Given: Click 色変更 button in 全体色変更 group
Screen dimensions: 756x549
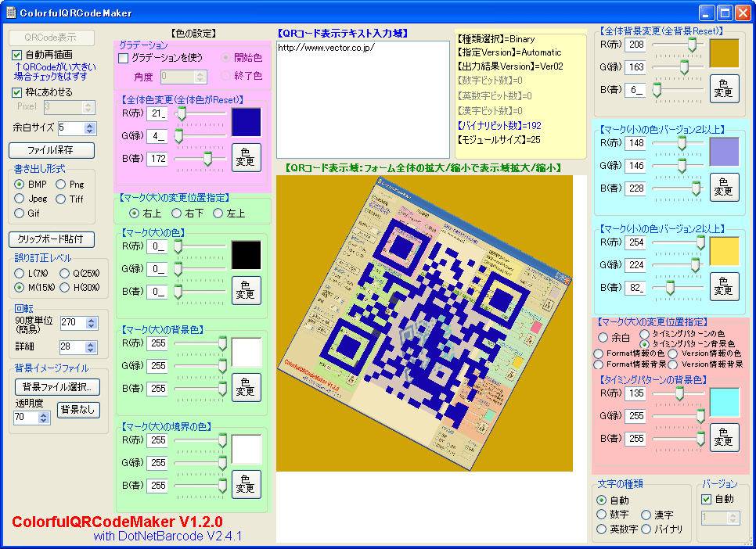Looking at the screenshot, I should pos(247,158).
